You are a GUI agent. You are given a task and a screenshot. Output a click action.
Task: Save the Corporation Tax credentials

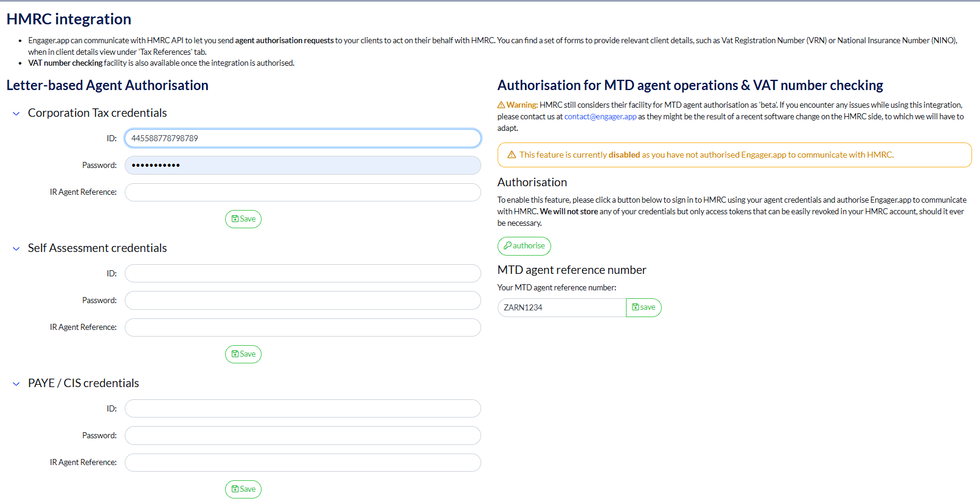pos(243,219)
